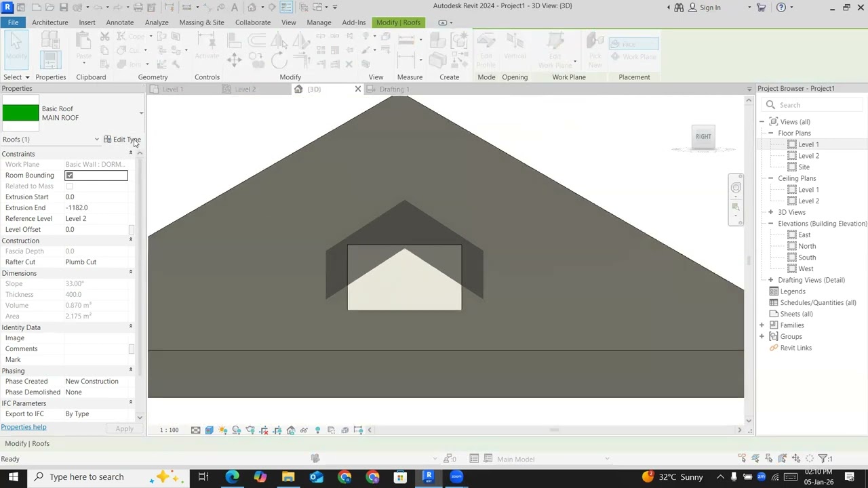The height and width of the screenshot is (488, 868).
Task: Toggle Select Links icon in status bar
Action: point(743,459)
